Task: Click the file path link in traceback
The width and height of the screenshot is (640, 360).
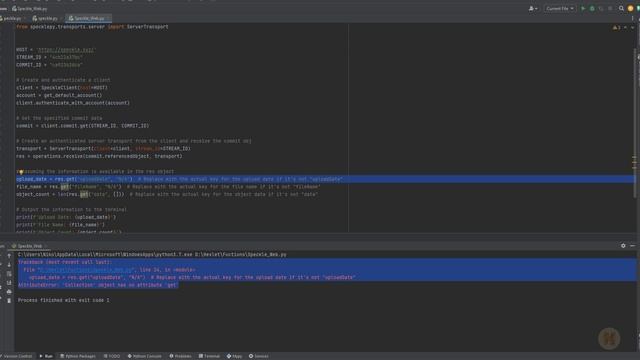Action: 86,270
